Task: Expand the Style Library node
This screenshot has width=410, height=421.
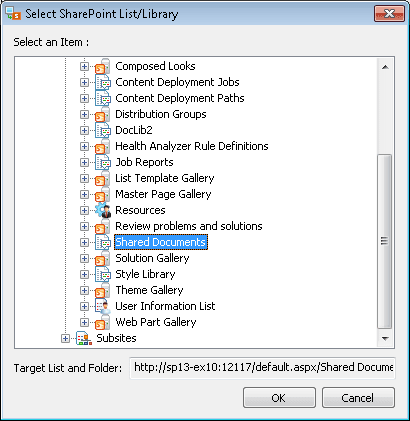Action: [x=84, y=275]
